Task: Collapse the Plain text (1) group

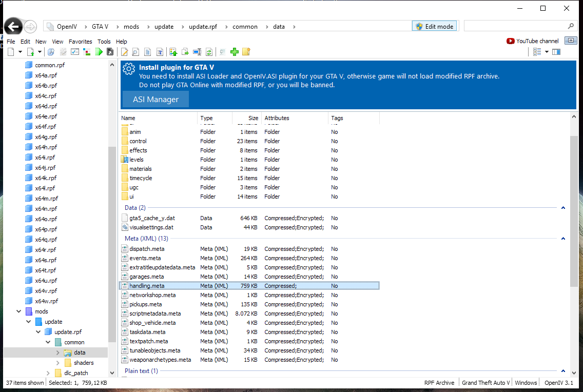Action: (563, 371)
